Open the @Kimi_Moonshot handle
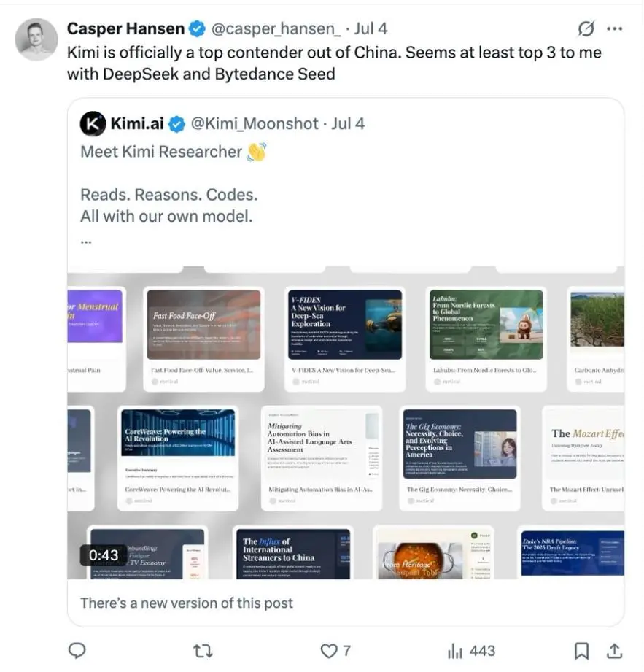The width and height of the screenshot is (644, 672). (255, 124)
